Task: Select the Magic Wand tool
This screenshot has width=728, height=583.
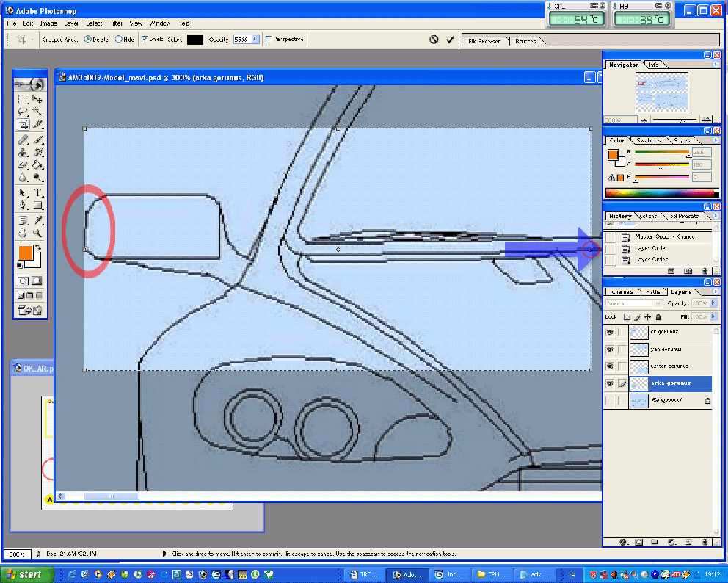Action: pyautogui.click(x=37, y=112)
